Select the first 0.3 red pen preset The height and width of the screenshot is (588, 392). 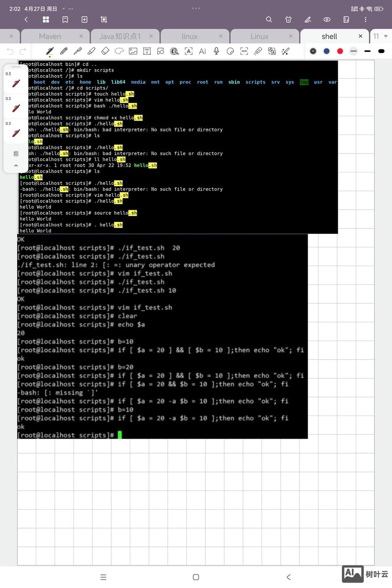click(16, 82)
